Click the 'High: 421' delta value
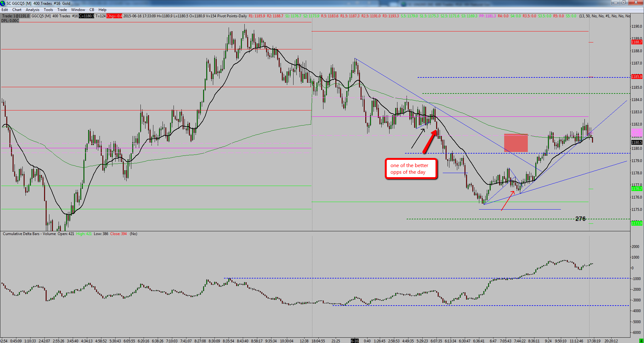 pyautogui.click(x=84, y=234)
